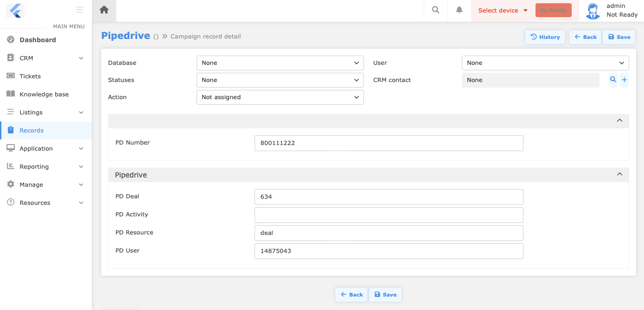Save the campaign record

619,37
